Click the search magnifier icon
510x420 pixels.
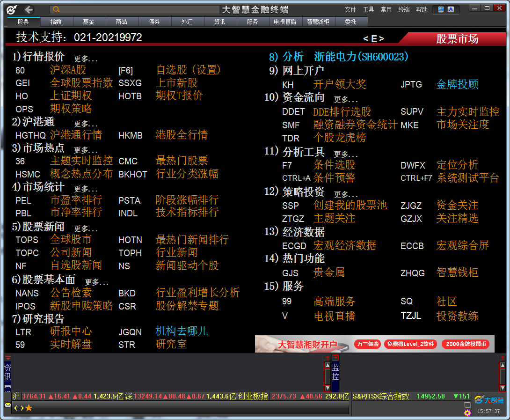coord(56,9)
